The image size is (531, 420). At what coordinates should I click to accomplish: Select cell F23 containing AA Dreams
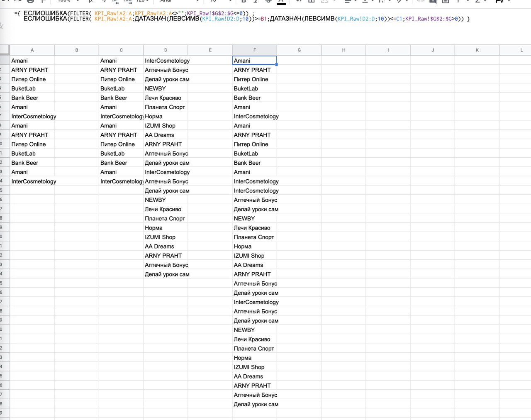(255, 265)
